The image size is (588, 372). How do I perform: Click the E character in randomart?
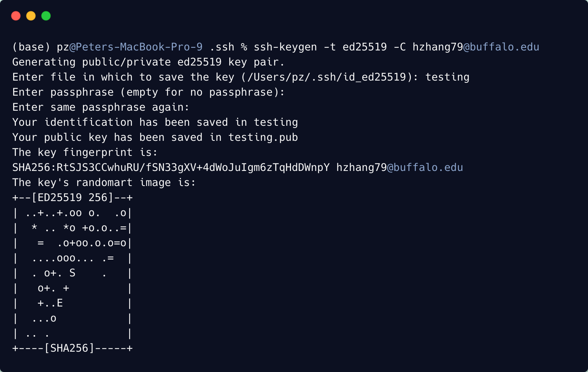pyautogui.click(x=60, y=303)
